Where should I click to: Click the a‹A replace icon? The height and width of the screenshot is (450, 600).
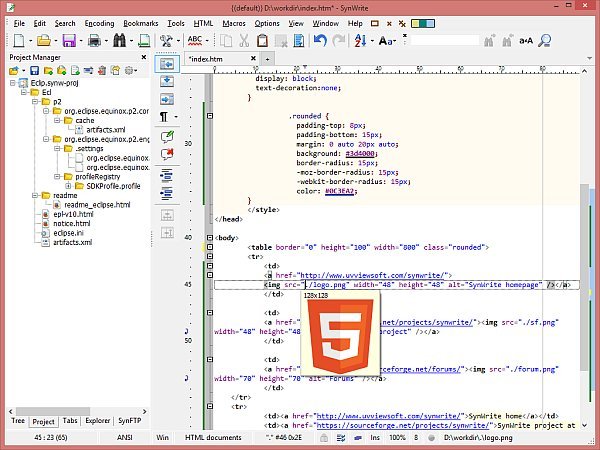coord(526,40)
